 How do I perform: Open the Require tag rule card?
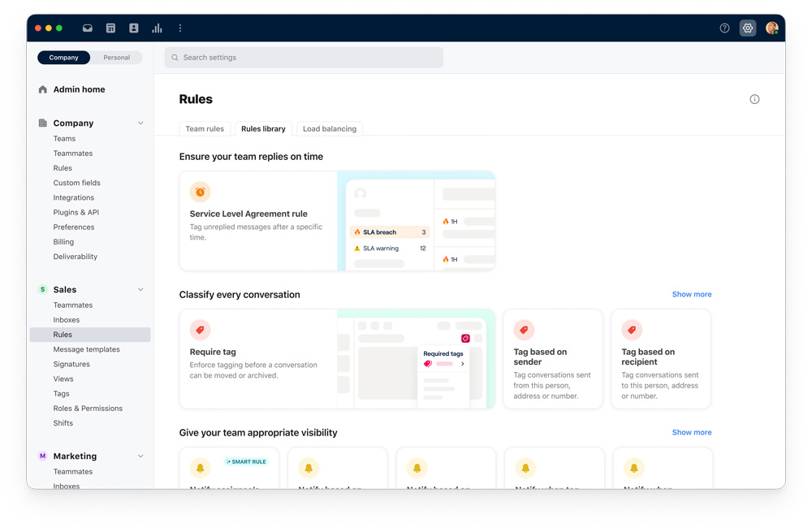point(337,359)
